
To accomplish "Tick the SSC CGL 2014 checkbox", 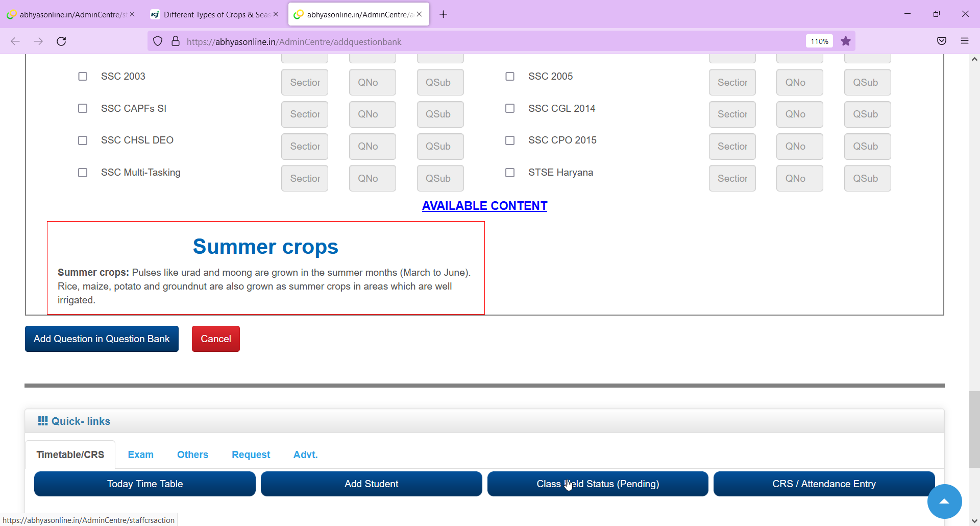I will [510, 108].
